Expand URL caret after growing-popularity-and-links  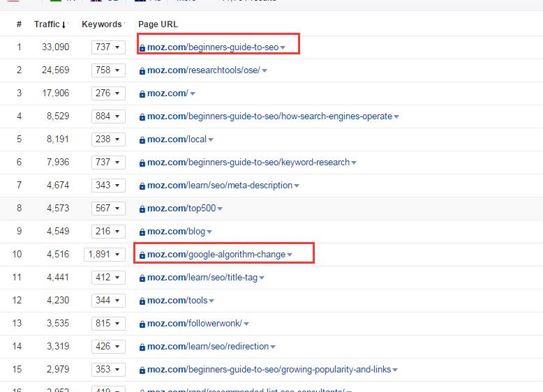[395, 370]
